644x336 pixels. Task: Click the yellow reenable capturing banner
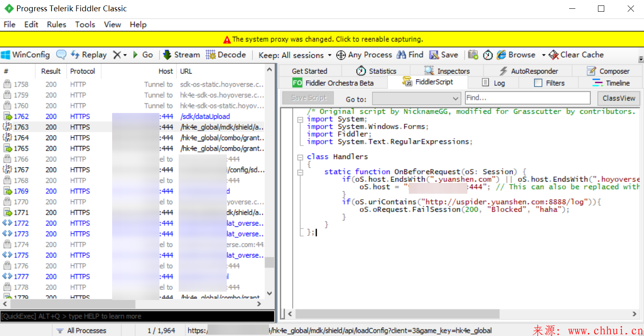322,39
